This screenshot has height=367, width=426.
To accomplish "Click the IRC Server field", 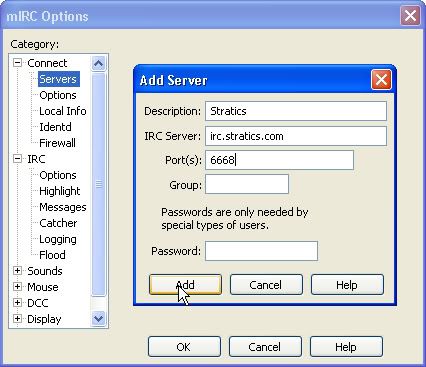I will pos(296,136).
